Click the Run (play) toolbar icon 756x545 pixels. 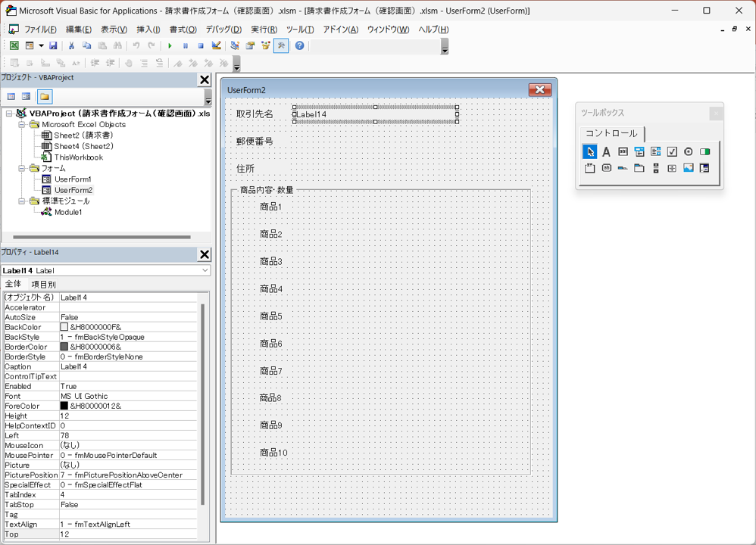coord(170,46)
